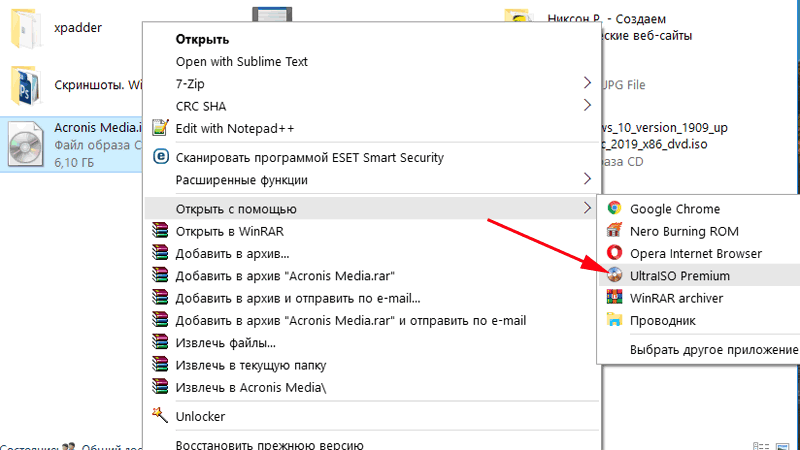This screenshot has width=800, height=450.
Task: Click the 6,10 ГБ file size text
Action: (74, 162)
